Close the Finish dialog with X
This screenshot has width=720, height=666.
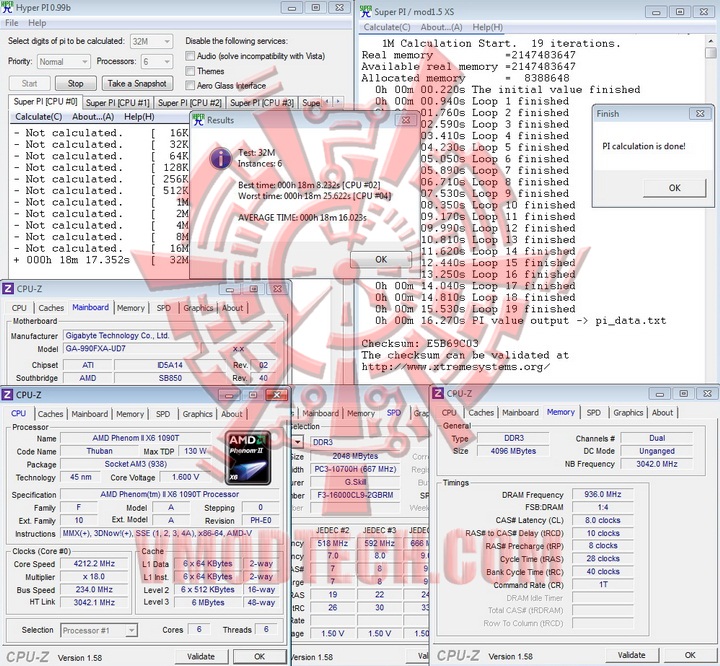tap(700, 113)
